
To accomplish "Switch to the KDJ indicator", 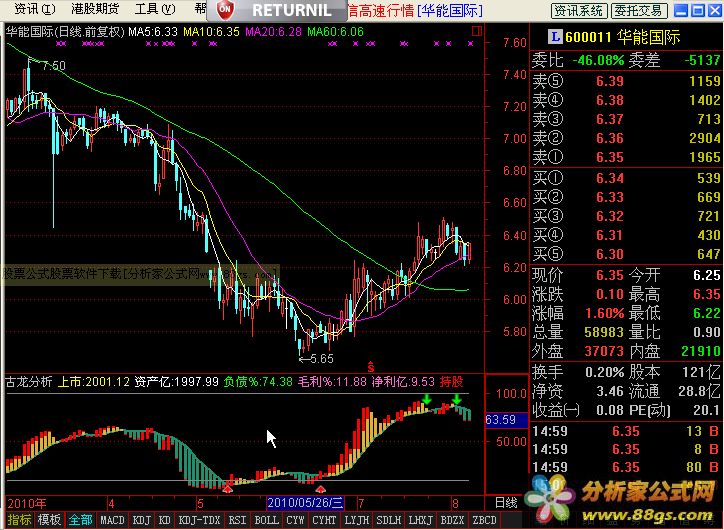I will (142, 520).
